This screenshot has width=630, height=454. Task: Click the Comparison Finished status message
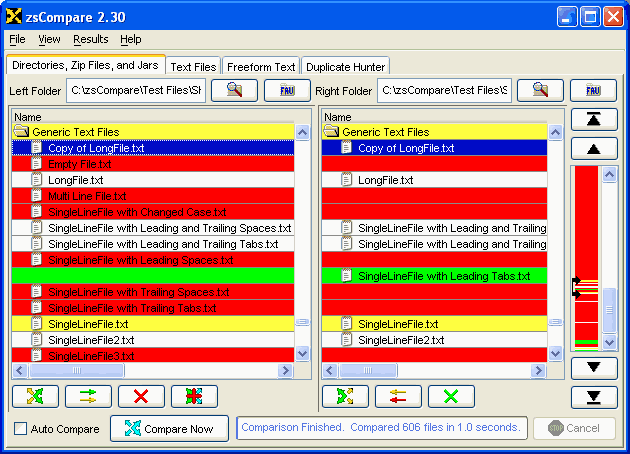[381, 427]
